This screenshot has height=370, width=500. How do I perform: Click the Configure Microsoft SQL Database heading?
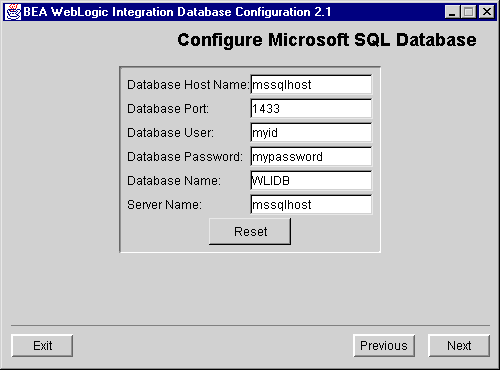click(x=327, y=40)
